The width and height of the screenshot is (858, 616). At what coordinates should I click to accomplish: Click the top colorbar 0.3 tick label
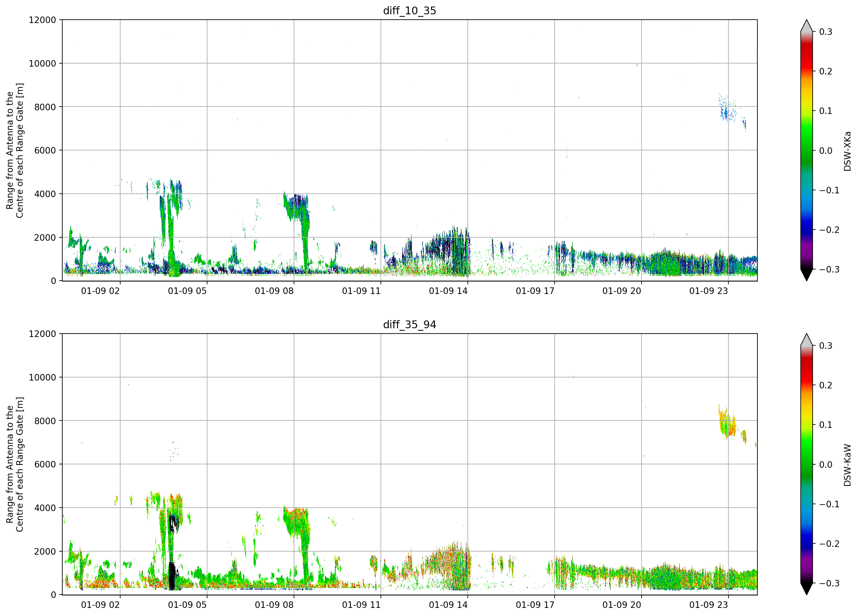(826, 32)
